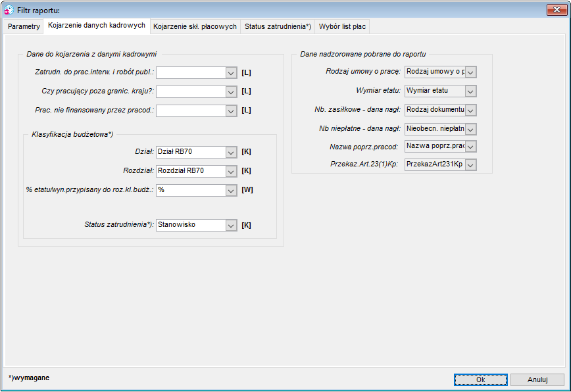The image size is (571, 392).
Task: Switch to the Parametry tab
Action: tap(24, 26)
